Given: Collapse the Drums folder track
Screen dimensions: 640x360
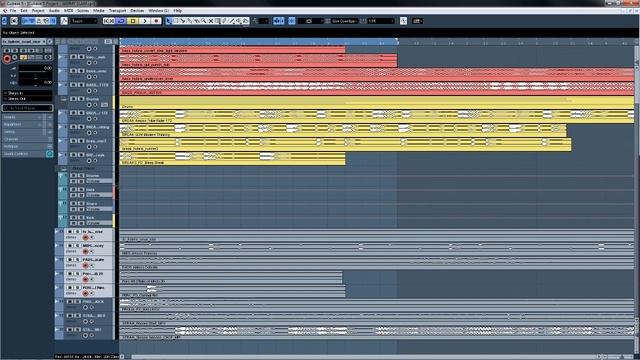Looking at the screenshot, I should click(x=64, y=99).
